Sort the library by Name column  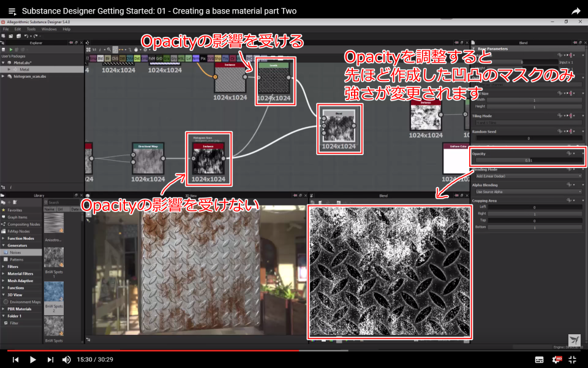click(x=50, y=209)
